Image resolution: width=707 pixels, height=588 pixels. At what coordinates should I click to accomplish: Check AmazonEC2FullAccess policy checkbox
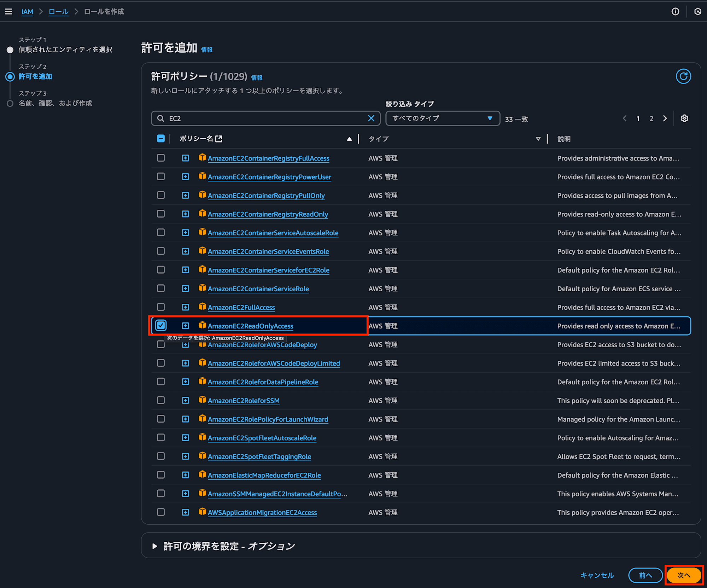point(161,307)
